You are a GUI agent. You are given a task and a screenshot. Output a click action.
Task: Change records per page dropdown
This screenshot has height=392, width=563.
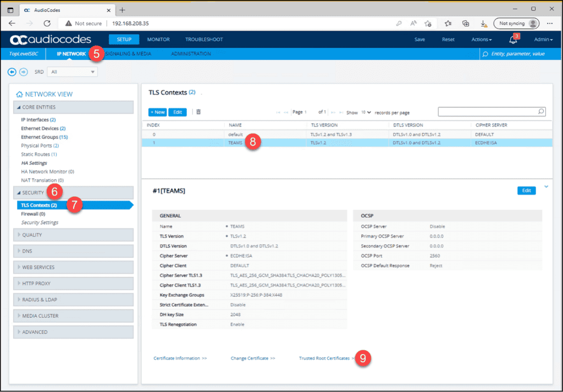(x=366, y=112)
